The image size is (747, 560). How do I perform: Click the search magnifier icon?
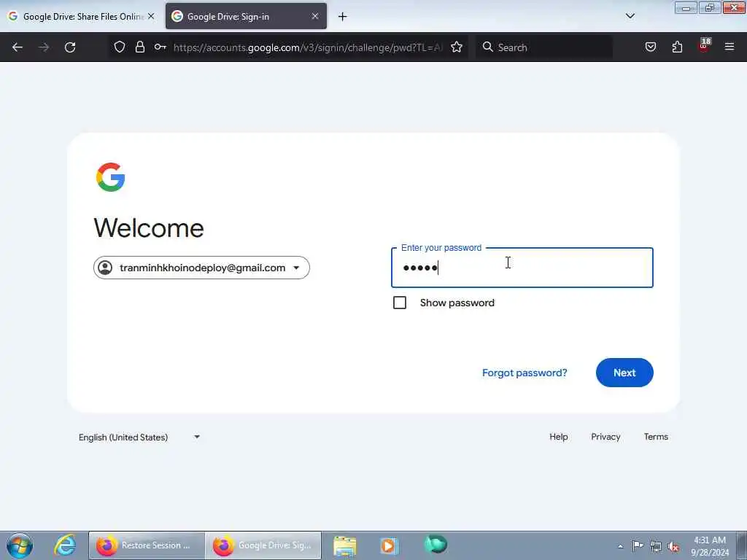(x=487, y=47)
